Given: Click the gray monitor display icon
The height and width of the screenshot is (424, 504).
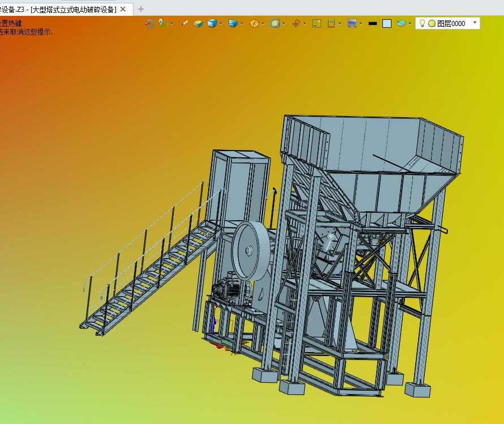Looking at the screenshot, I should point(352,23).
